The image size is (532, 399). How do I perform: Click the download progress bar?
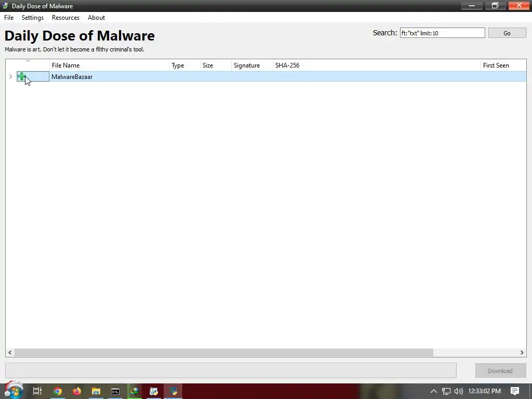click(x=231, y=370)
